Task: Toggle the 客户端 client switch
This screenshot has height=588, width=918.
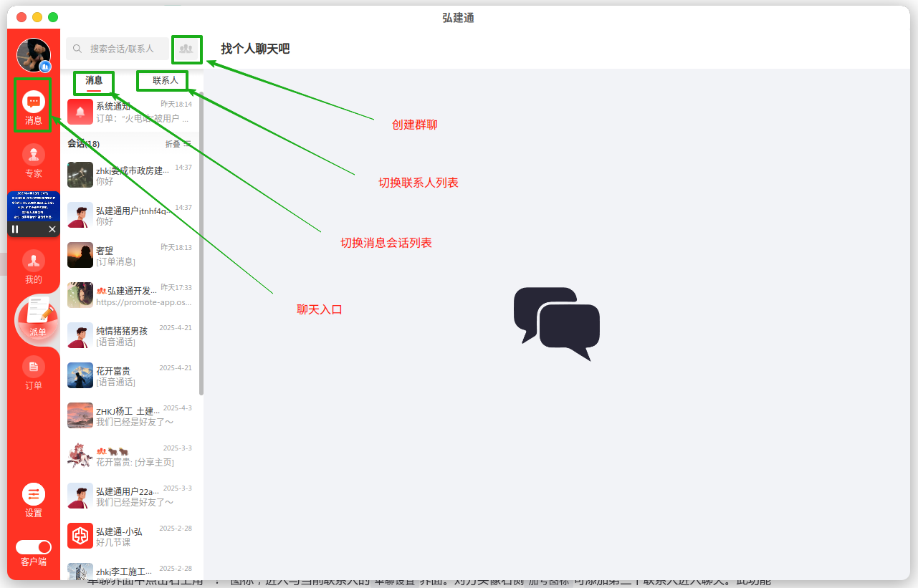Action: point(34,547)
